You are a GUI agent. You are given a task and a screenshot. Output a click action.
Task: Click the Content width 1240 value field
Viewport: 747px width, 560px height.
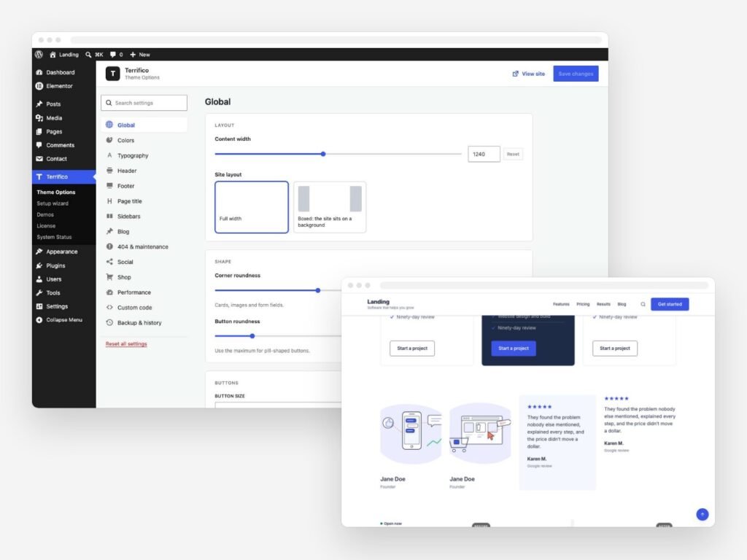click(x=484, y=155)
